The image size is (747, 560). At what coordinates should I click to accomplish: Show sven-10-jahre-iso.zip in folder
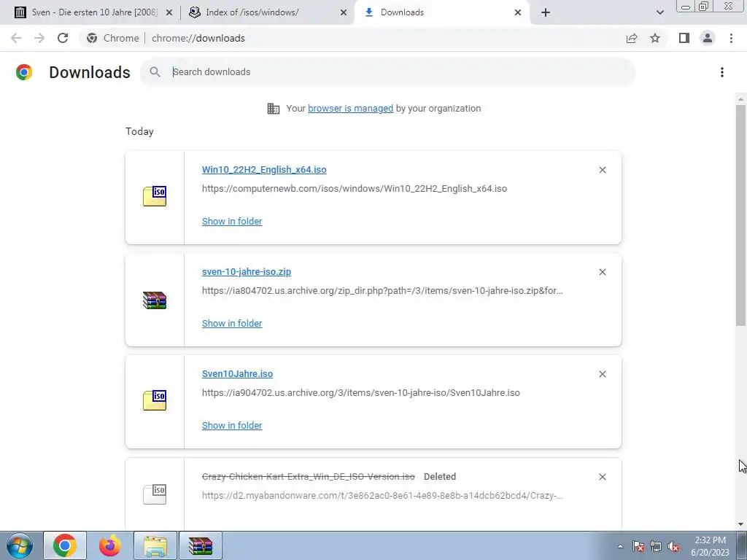(x=232, y=323)
